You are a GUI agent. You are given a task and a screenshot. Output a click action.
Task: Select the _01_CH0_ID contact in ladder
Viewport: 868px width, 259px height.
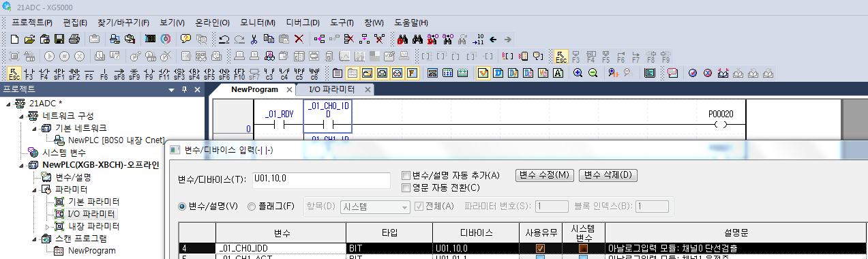[x=328, y=116]
